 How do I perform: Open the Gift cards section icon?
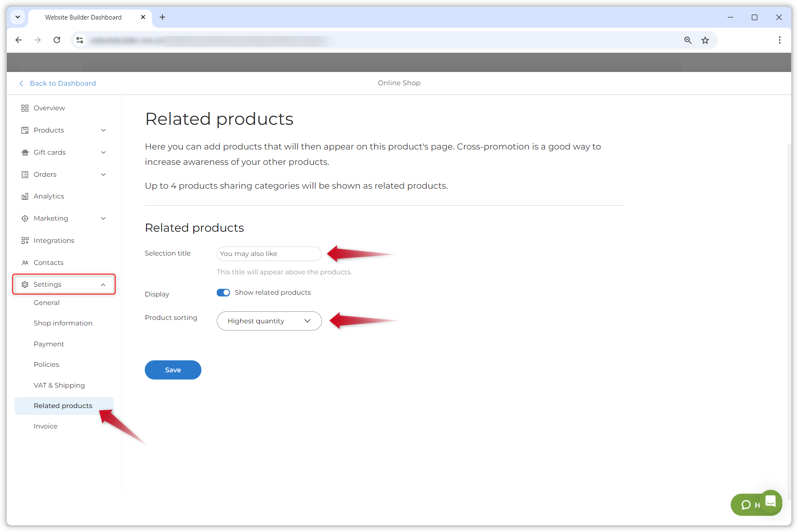click(25, 152)
